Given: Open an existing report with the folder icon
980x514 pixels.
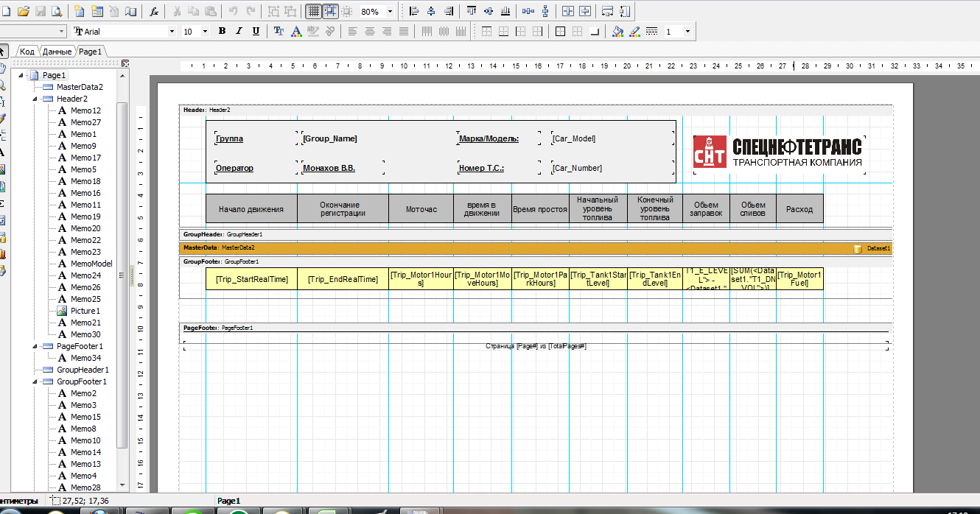Looking at the screenshot, I should point(24,12).
